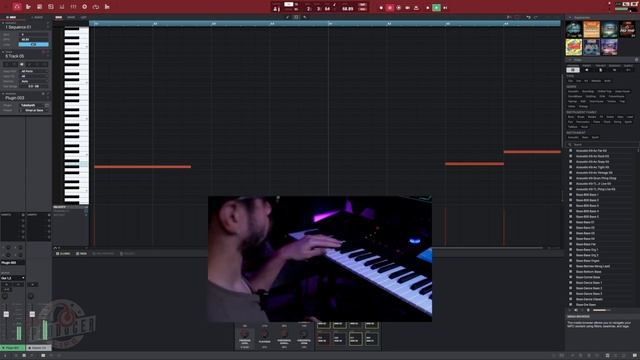Click the green Plugin channel tab at bottom left

point(13,348)
